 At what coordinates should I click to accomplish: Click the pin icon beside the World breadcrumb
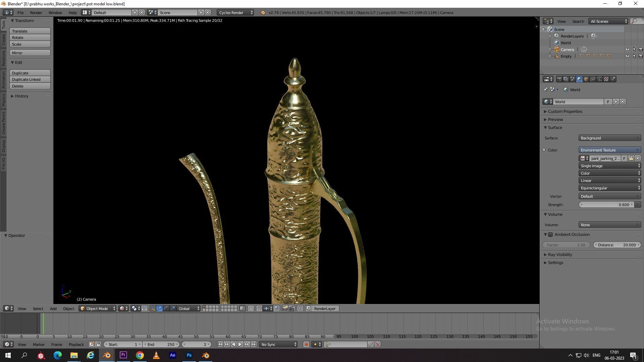(545, 90)
